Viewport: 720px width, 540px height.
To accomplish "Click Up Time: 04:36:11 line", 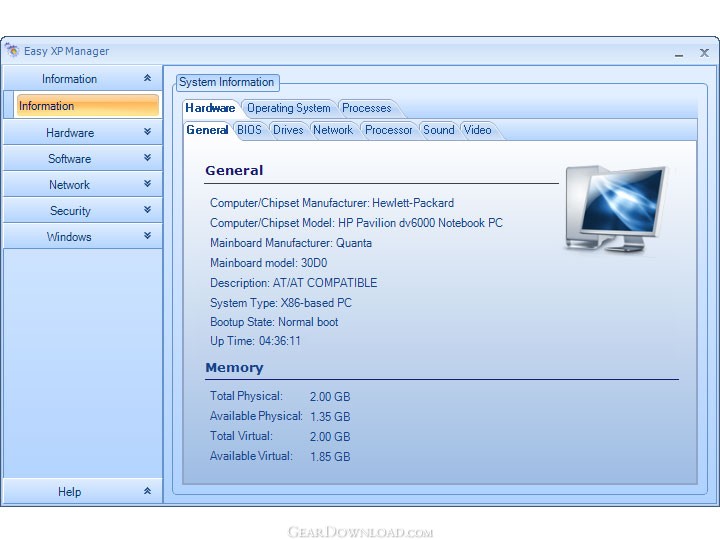I will coord(255,341).
